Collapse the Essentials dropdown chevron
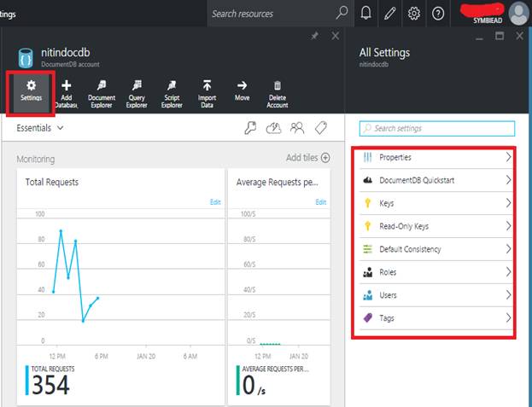 (61, 128)
